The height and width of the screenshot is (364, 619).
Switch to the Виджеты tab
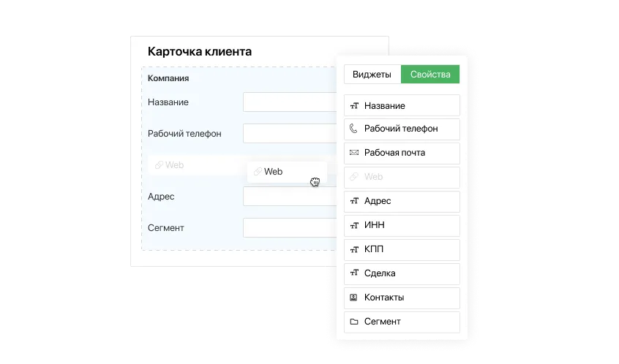[x=372, y=74]
